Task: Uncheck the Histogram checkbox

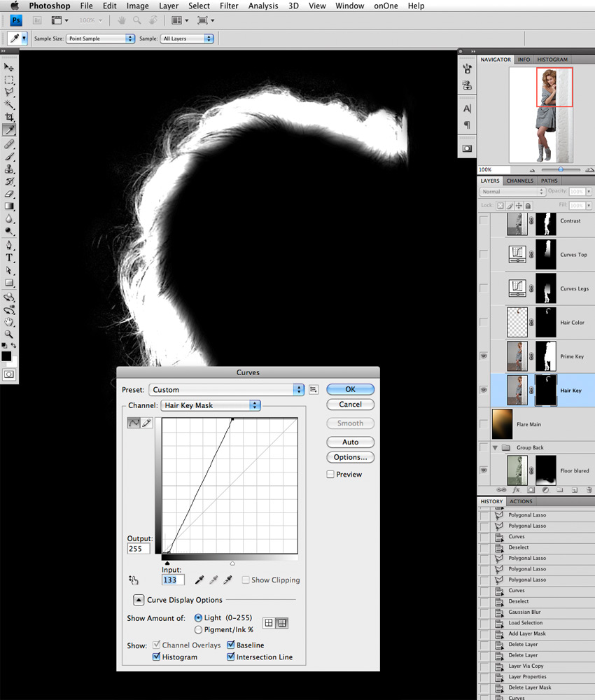Action: click(x=156, y=657)
